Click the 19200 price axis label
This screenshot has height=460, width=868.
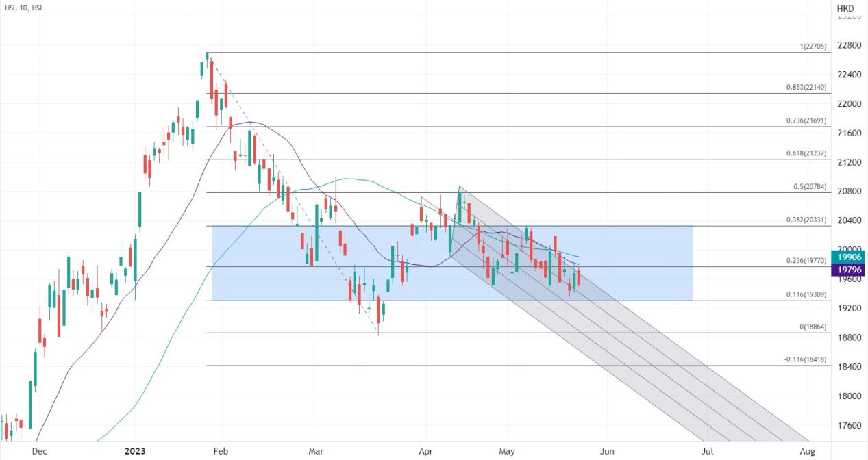point(849,308)
